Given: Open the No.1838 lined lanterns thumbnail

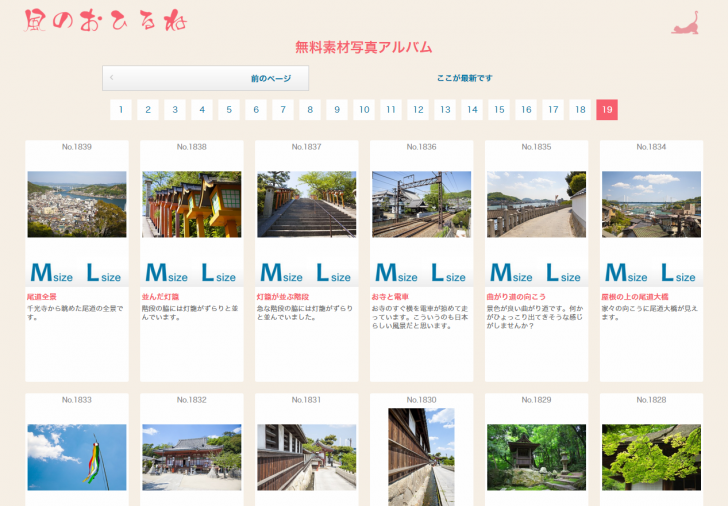Looking at the screenshot, I should [192, 204].
